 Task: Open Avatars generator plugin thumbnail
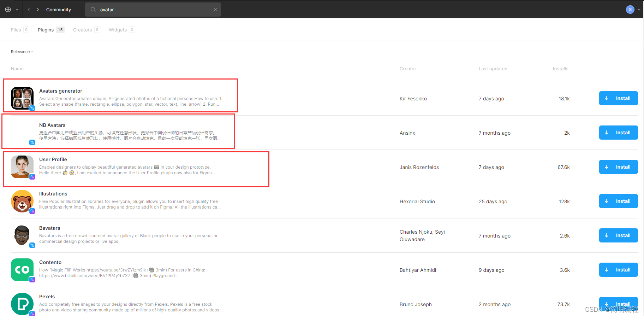pos(22,98)
